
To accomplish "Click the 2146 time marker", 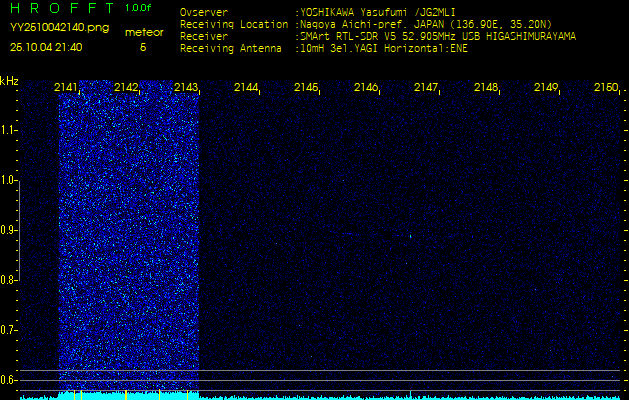I will coord(366,87).
